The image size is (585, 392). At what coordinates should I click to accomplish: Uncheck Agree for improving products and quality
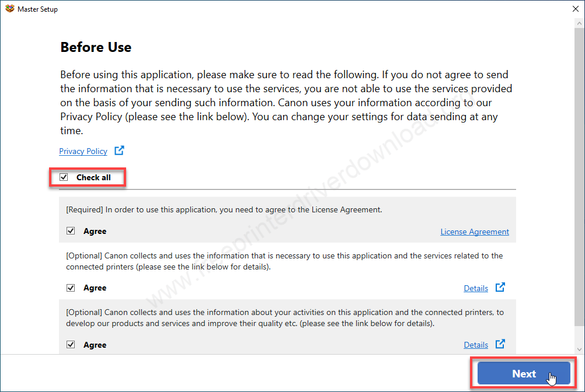coord(71,344)
